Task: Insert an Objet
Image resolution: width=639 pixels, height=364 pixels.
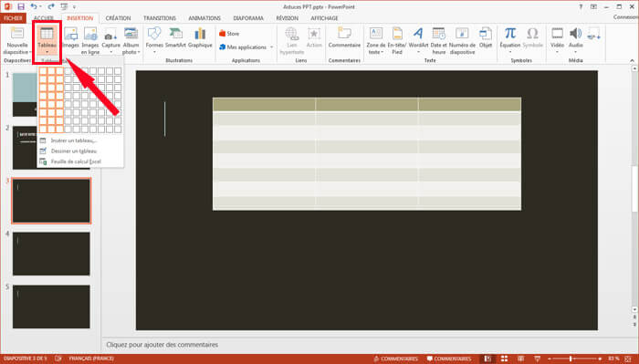Action: click(x=486, y=38)
